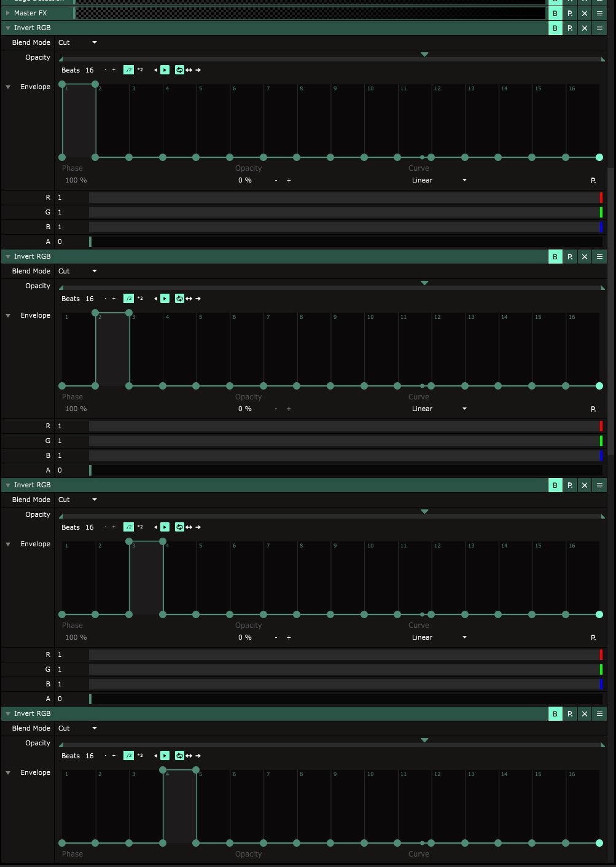This screenshot has width=616, height=867.
Task: Click the envelope point at beat 2 top in topmost envelope
Action: coord(95,84)
